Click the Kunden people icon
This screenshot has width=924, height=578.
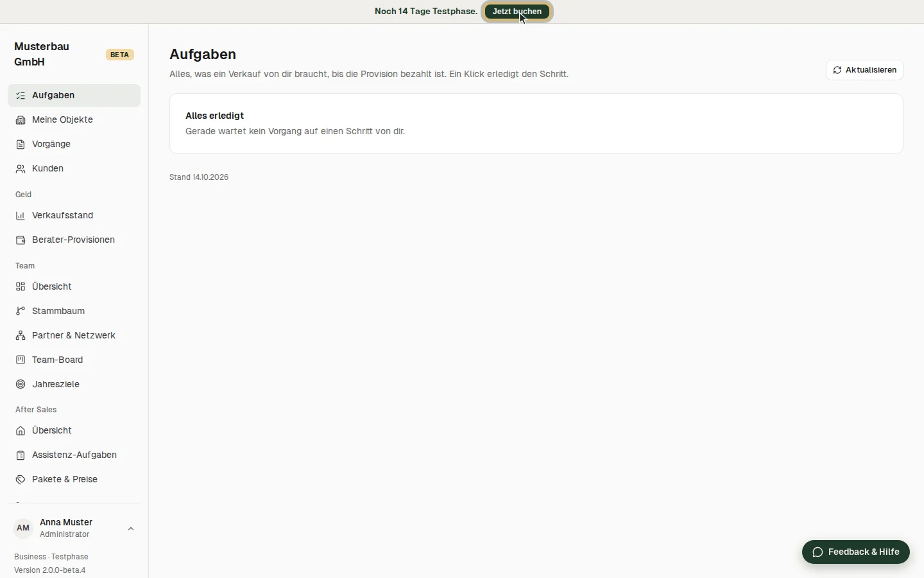click(x=21, y=169)
